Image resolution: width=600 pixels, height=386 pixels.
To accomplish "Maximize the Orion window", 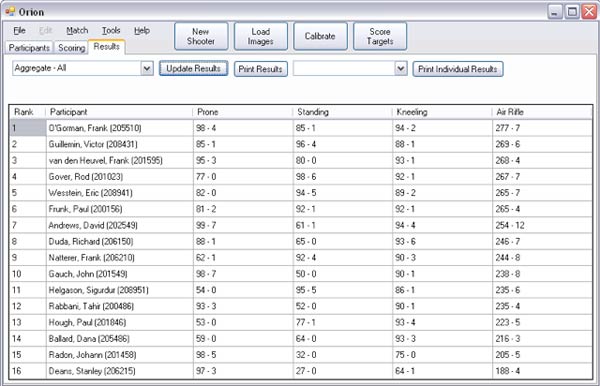I will point(572,11).
